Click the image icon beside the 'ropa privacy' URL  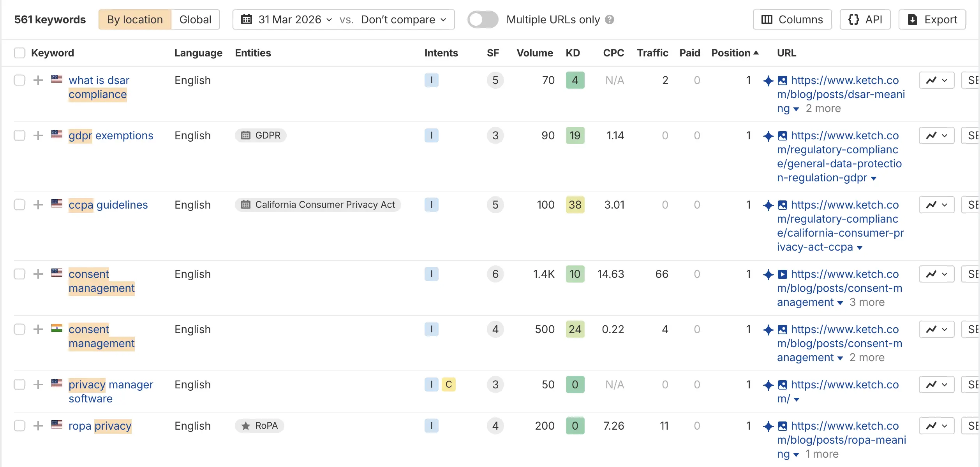coord(782,426)
